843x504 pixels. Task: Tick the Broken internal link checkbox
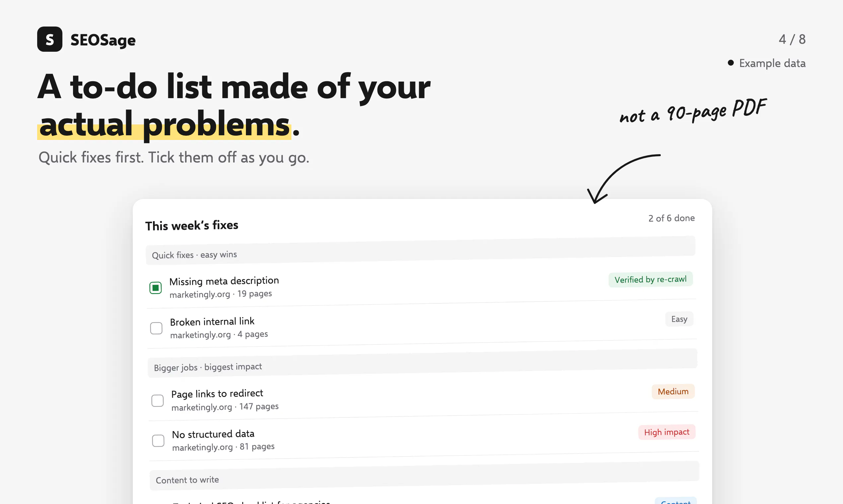point(156,328)
